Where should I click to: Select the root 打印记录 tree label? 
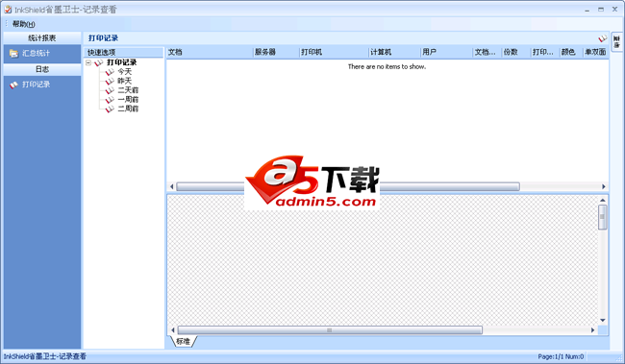coord(121,62)
